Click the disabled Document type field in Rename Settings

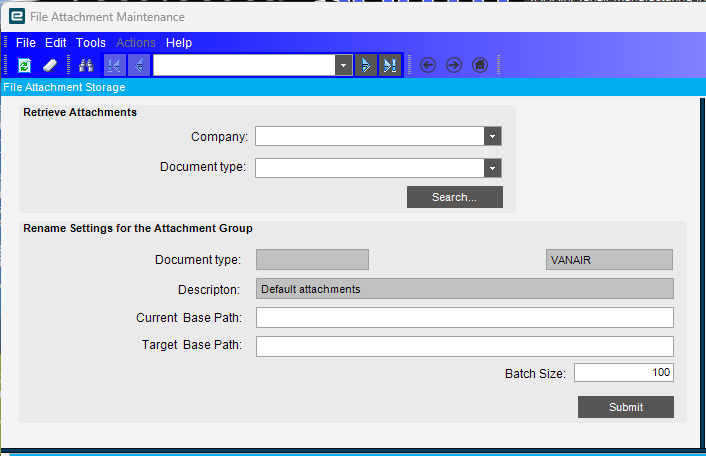tap(312, 260)
